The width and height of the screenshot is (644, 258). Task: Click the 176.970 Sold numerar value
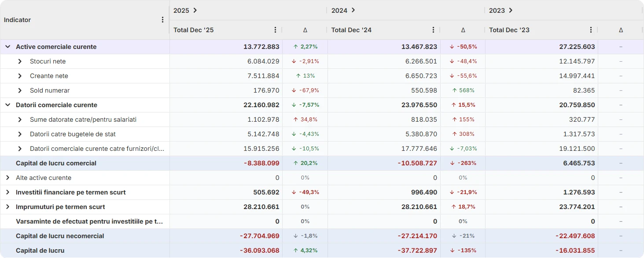[x=266, y=90]
